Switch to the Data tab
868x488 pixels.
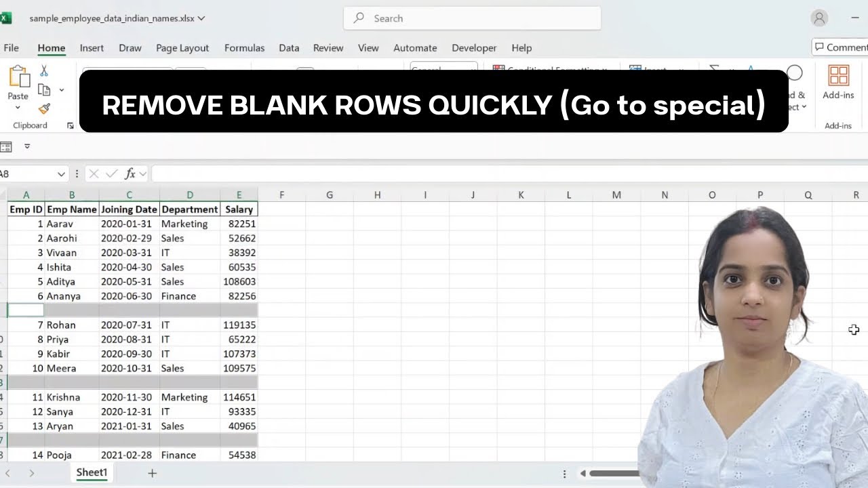pos(289,47)
